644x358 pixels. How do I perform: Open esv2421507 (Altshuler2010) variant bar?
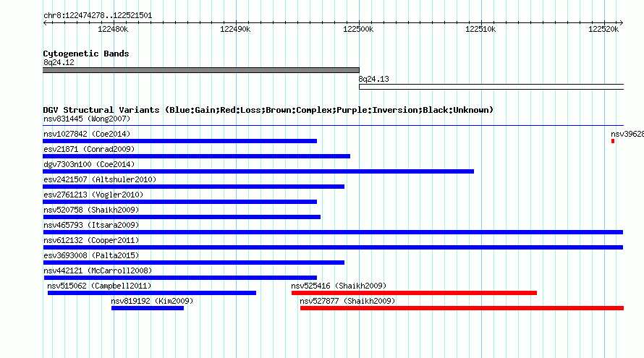click(x=193, y=187)
